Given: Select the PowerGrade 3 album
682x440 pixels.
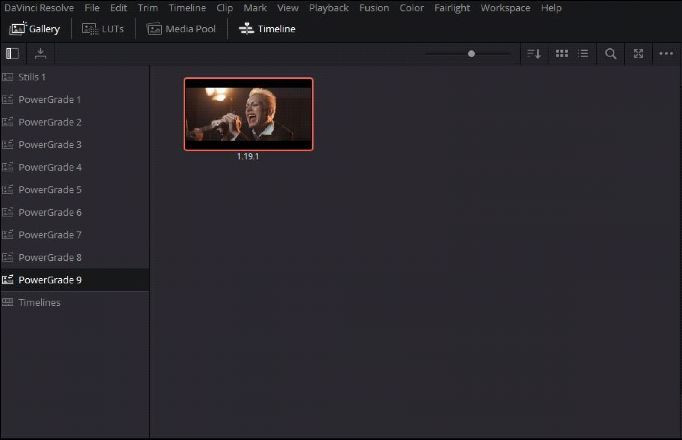Looking at the screenshot, I should (x=75, y=145).
